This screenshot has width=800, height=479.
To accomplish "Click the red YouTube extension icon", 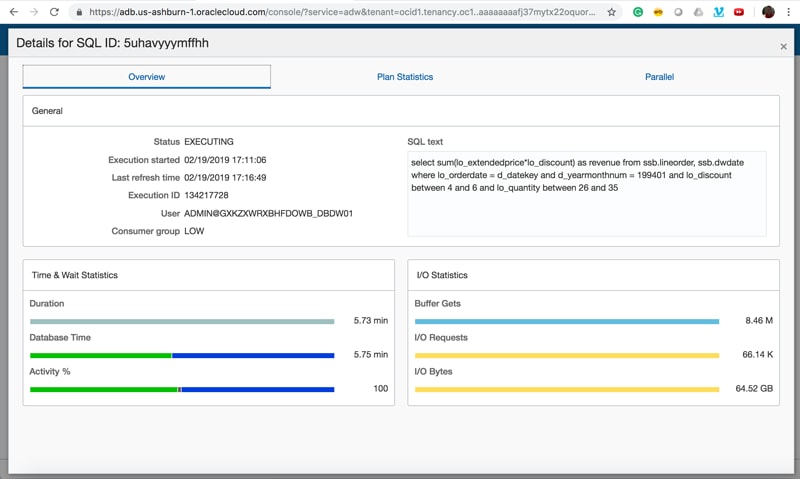I will 739,13.
